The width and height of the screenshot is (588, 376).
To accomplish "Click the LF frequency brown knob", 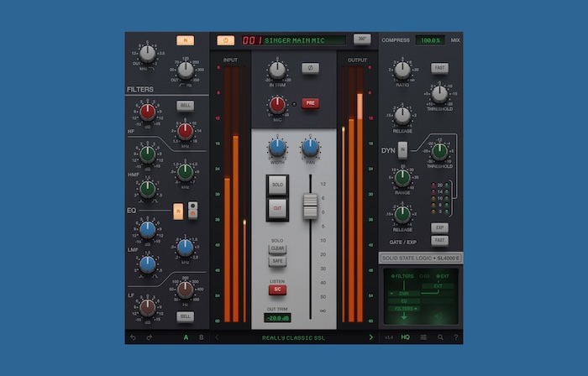I will 186,290.
